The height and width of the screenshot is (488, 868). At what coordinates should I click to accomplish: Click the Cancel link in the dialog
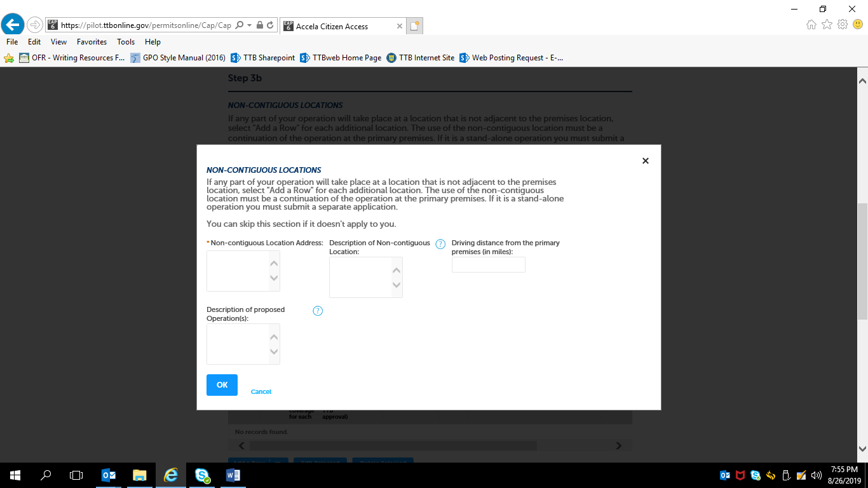click(261, 392)
